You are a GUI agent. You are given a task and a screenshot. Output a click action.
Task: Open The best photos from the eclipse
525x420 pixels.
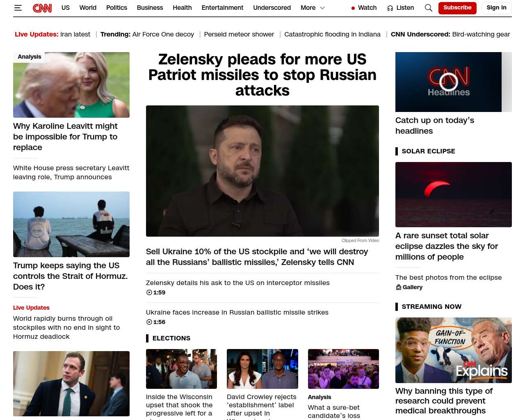pos(448,277)
